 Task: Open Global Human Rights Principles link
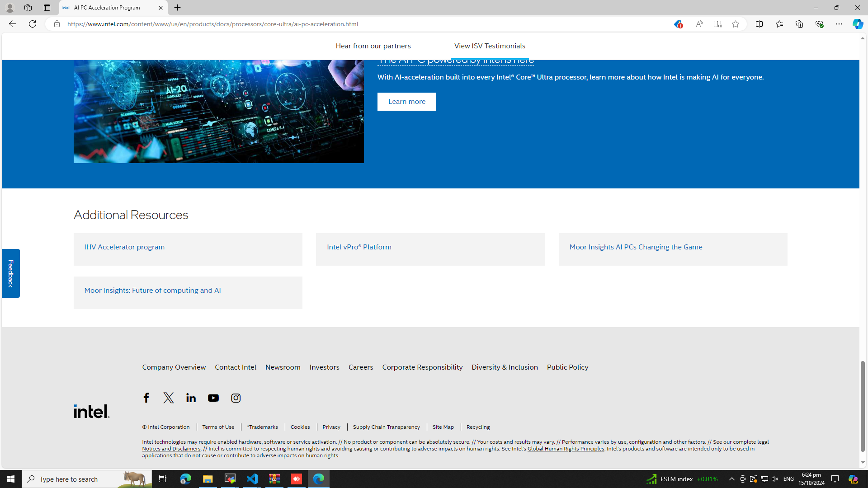tap(566, 449)
